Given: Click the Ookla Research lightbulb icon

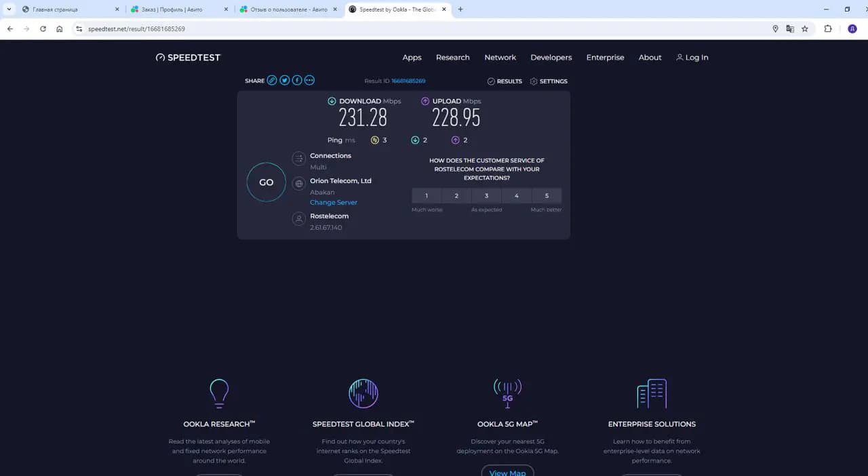Looking at the screenshot, I should 219,393.
